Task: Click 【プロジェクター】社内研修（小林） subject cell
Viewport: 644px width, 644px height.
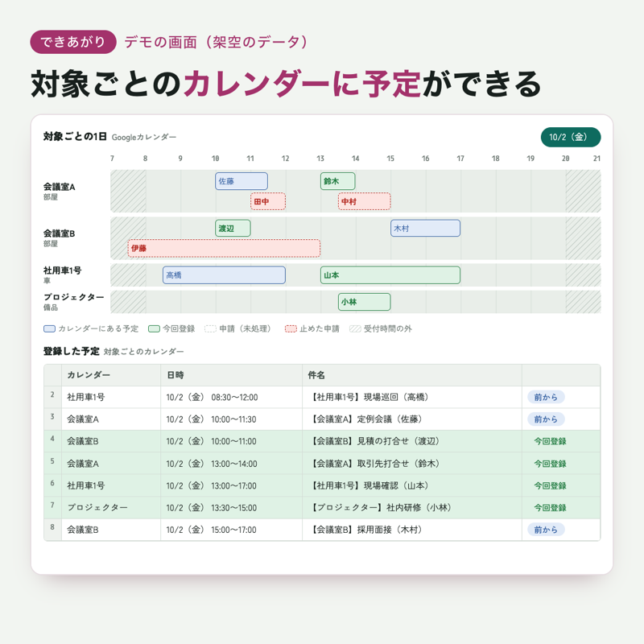Action: click(412, 508)
